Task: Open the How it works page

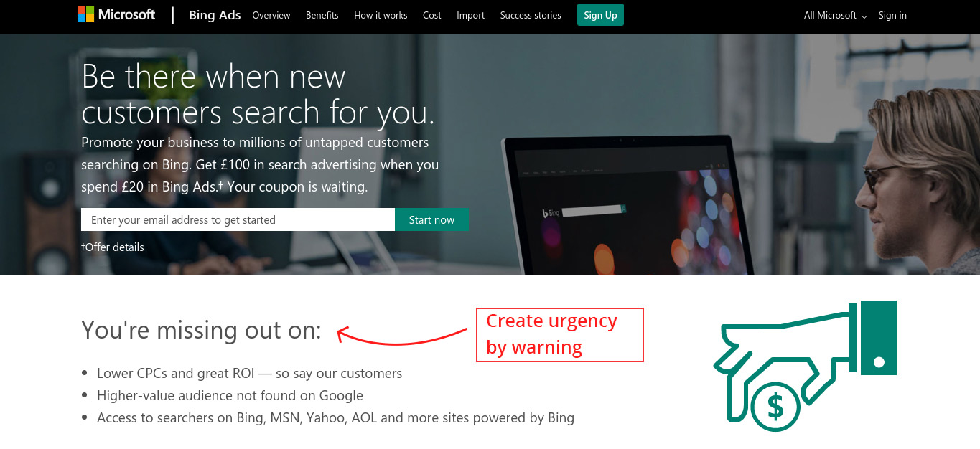Action: pyautogui.click(x=381, y=15)
